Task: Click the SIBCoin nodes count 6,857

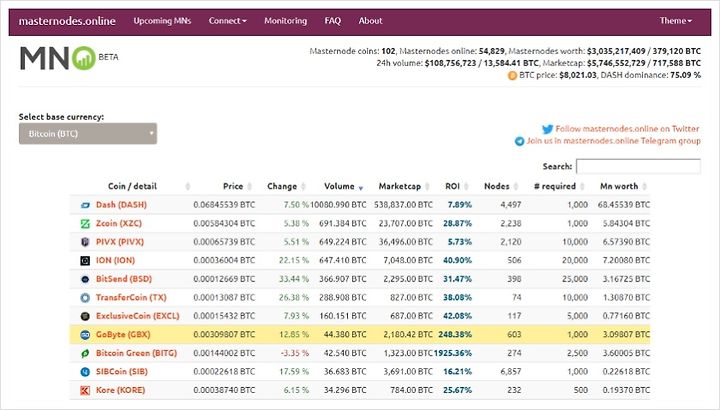Action: point(511,371)
